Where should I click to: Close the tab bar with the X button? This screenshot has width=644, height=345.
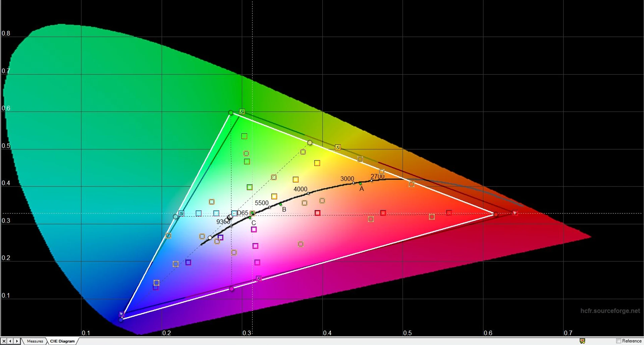pyautogui.click(x=4, y=341)
